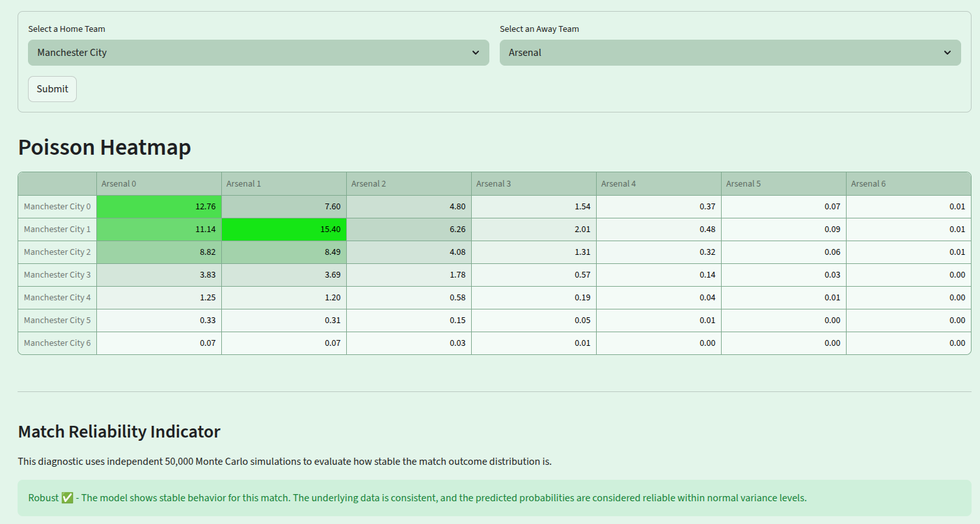
Task: Click the Manchester City 1 row label
Action: pyautogui.click(x=57, y=229)
